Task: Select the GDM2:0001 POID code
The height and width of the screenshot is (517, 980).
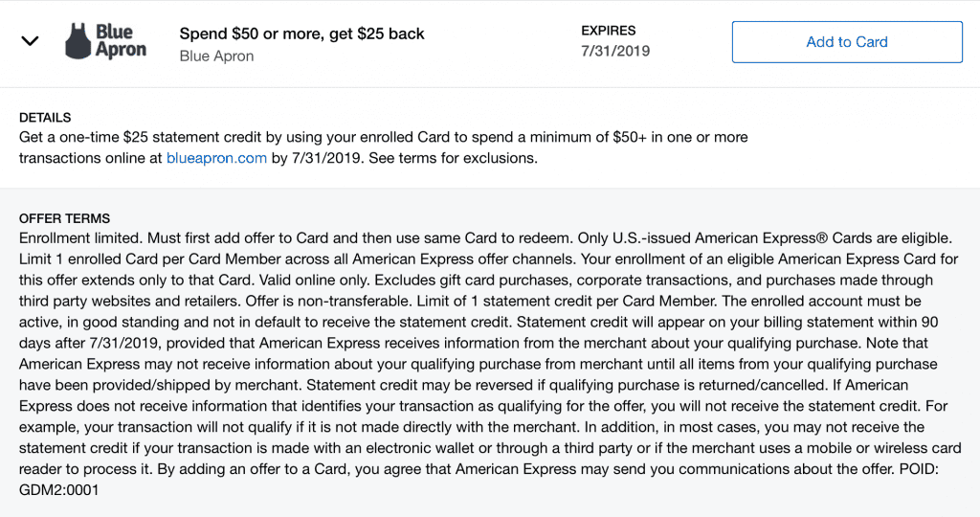Action: click(58, 490)
